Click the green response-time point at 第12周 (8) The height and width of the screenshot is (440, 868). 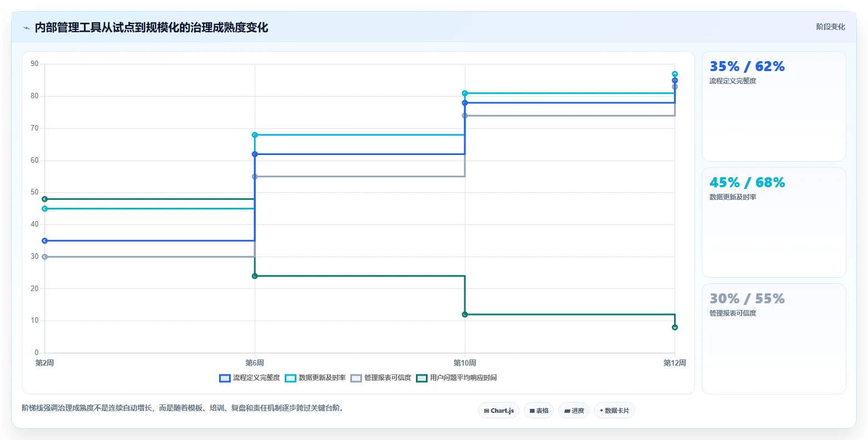pyautogui.click(x=675, y=327)
